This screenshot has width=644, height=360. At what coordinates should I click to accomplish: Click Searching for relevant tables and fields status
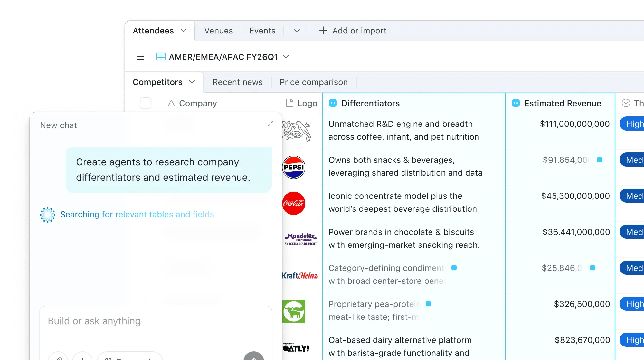pyautogui.click(x=137, y=214)
